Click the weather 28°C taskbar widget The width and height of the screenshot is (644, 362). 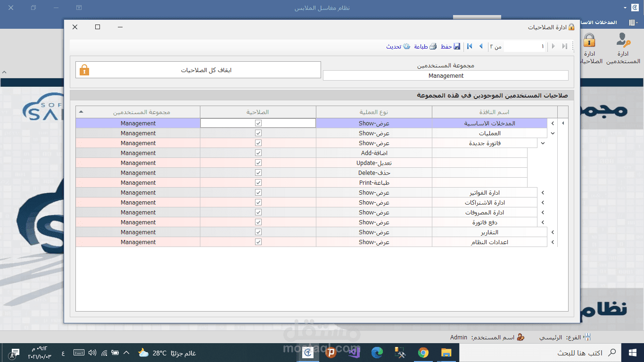coord(166,353)
